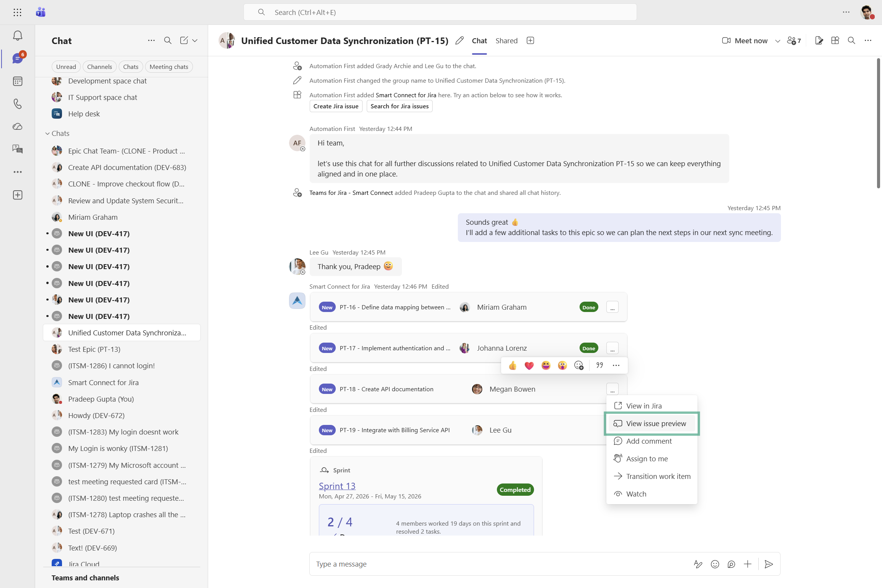Rename group chat with pencil icon
Screen dimensions: 882x588
(x=459, y=41)
